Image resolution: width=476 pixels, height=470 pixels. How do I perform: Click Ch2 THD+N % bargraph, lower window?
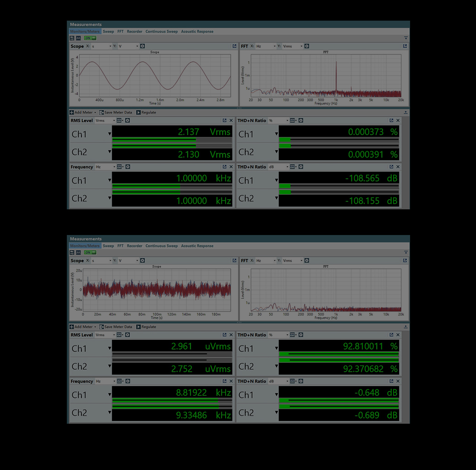point(339,360)
